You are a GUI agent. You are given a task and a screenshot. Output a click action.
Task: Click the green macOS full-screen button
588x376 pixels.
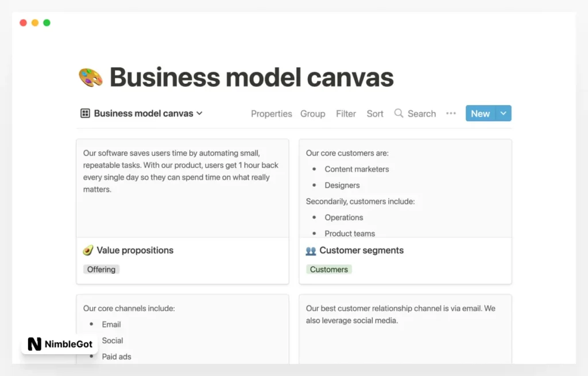(x=46, y=22)
